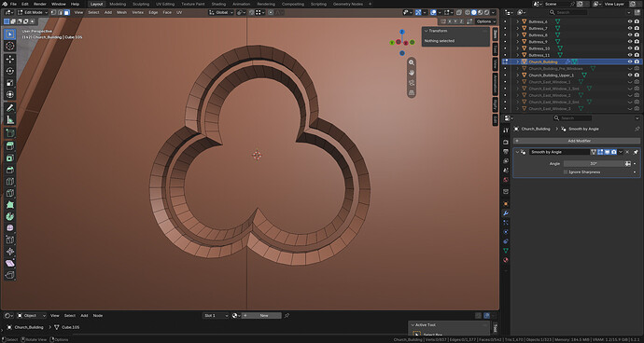
Task: Open Object properties orange square tab
Action: (x=506, y=203)
